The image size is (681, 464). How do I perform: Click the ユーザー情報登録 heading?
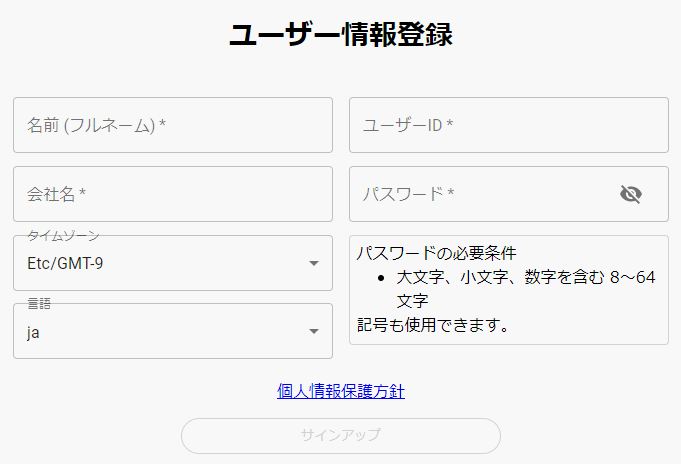341,34
